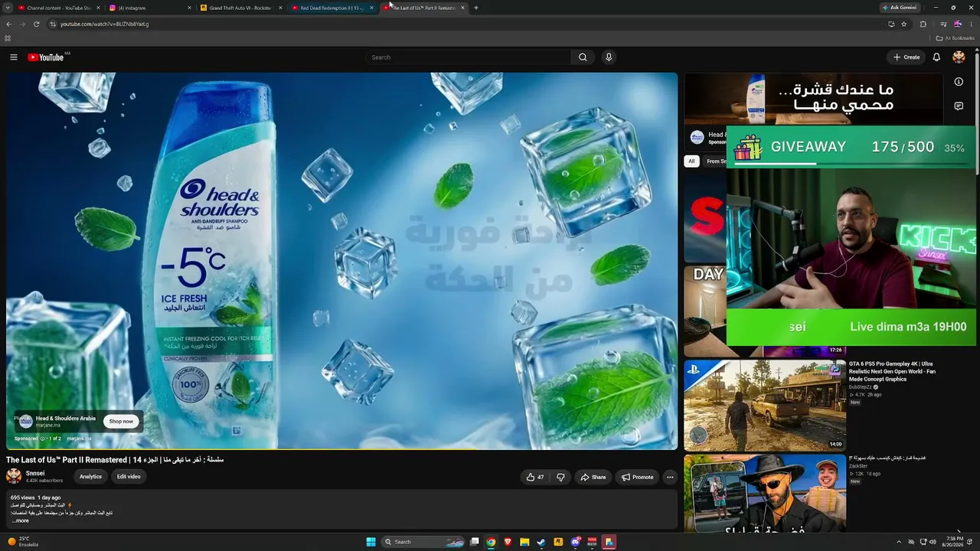Open YouTube notifications bell
This screenshot has height=551, width=980.
(936, 57)
